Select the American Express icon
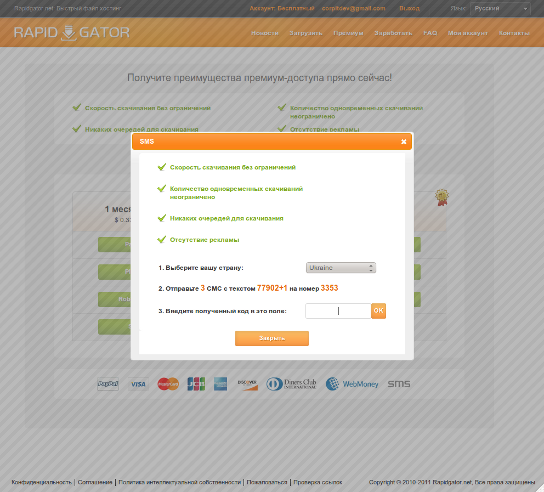This screenshot has height=492, width=544. coord(220,384)
